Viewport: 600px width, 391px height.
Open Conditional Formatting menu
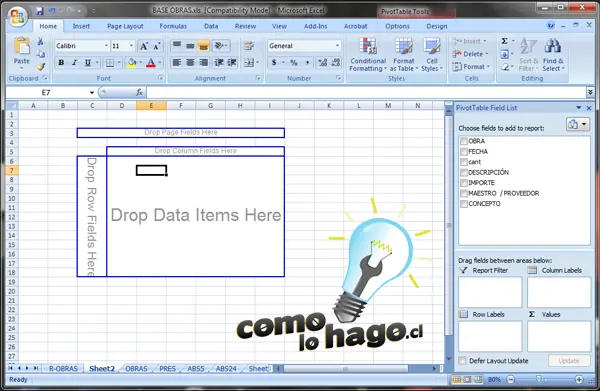coord(368,54)
